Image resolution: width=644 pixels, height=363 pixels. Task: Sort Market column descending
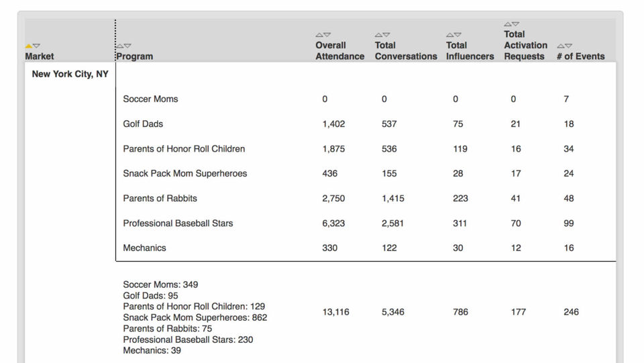[x=36, y=46]
